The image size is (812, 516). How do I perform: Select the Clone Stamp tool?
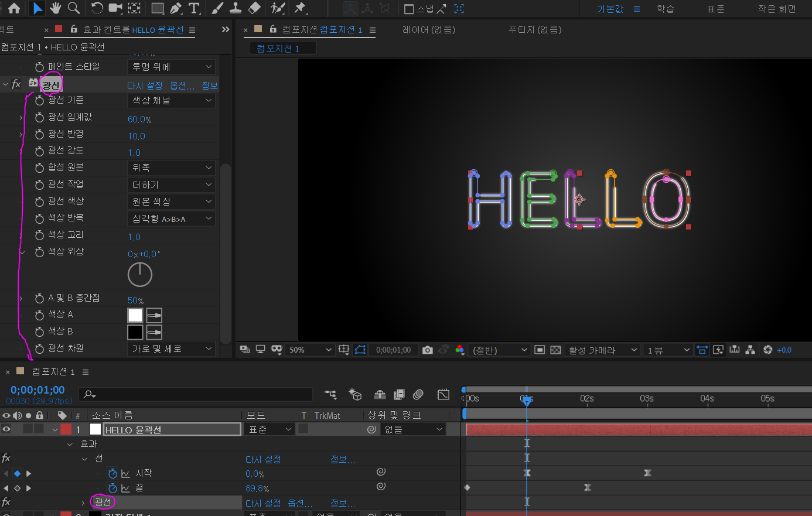coord(236,8)
